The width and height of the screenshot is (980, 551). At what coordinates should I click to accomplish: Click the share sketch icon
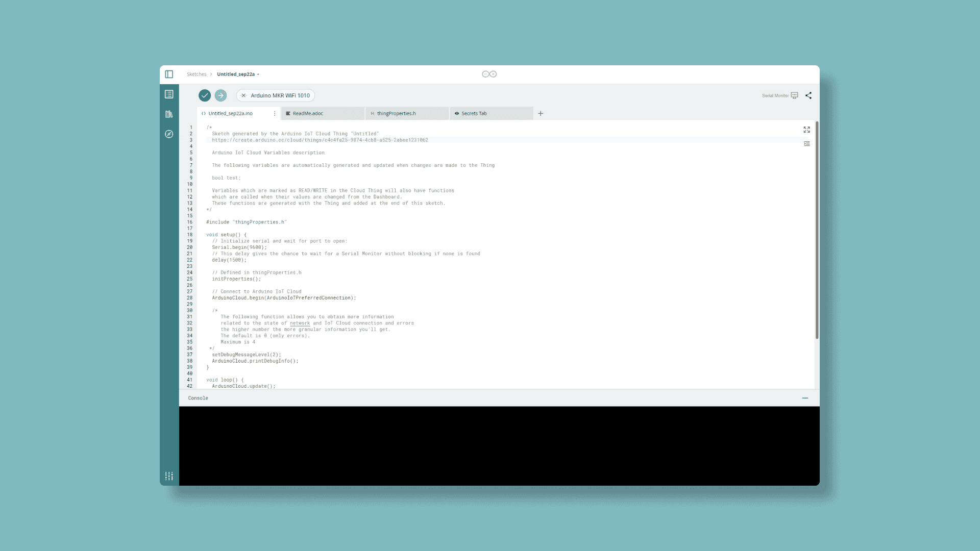point(808,95)
